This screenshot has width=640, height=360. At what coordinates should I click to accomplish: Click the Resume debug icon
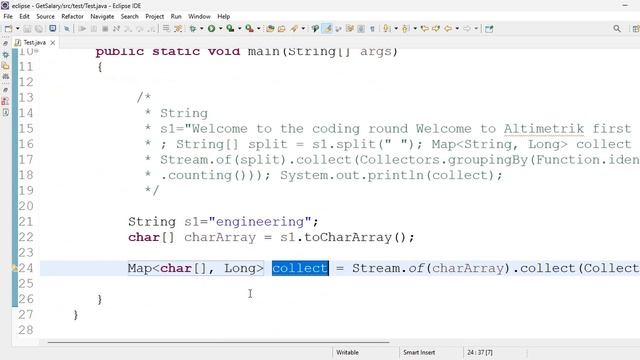(x=82, y=29)
